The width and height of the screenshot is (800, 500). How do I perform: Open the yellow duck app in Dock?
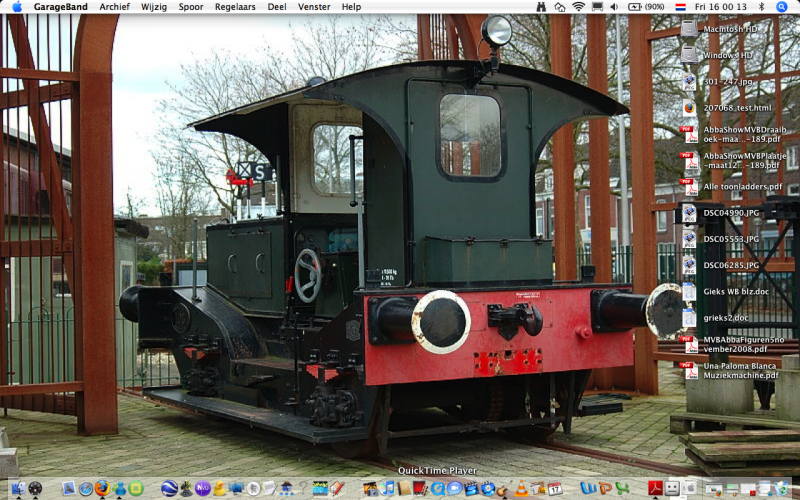point(219,488)
